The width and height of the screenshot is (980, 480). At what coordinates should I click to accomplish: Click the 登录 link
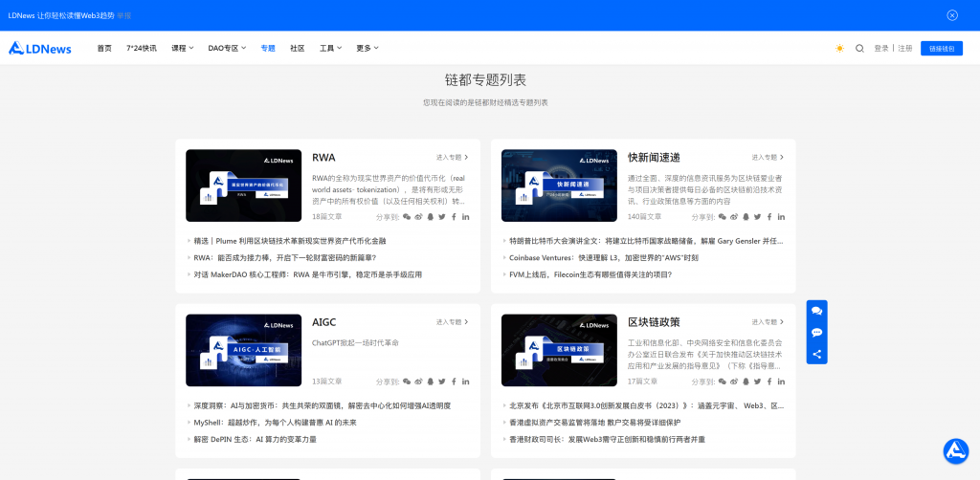coord(881,48)
